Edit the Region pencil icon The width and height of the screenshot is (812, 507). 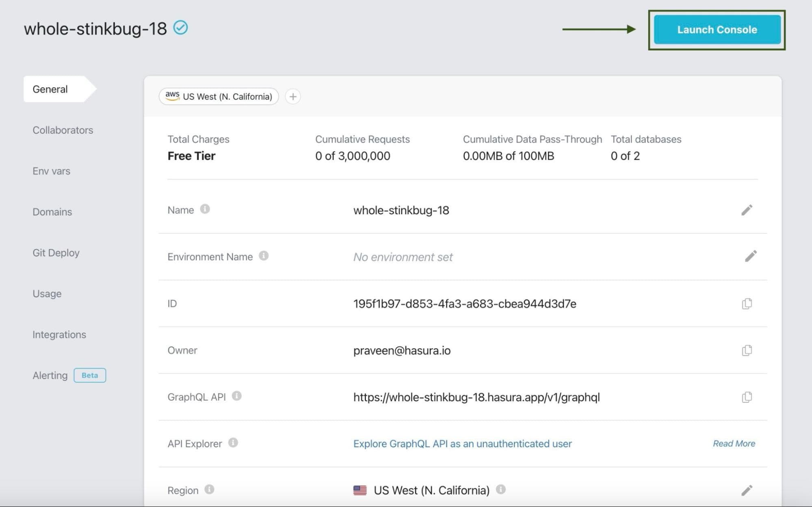tap(747, 490)
